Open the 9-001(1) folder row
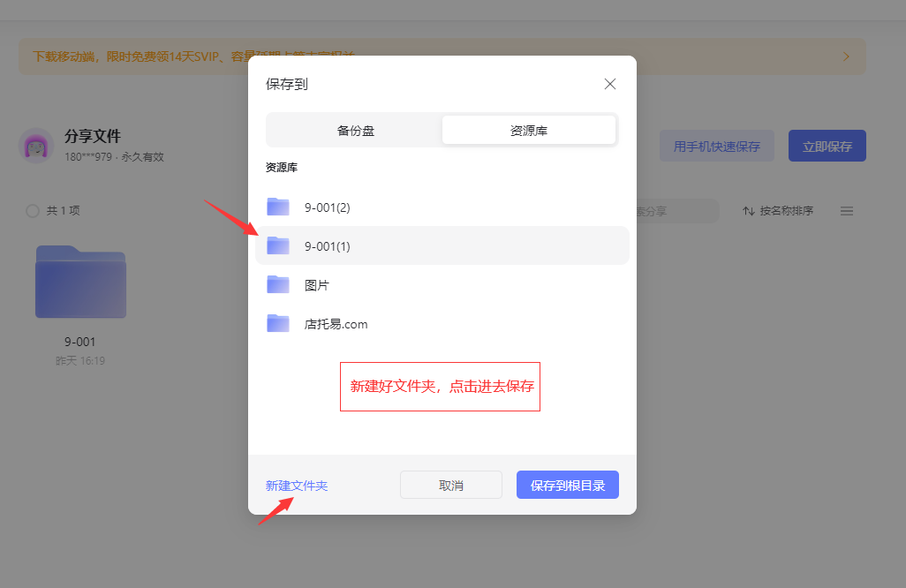The image size is (906, 588). pyautogui.click(x=442, y=245)
